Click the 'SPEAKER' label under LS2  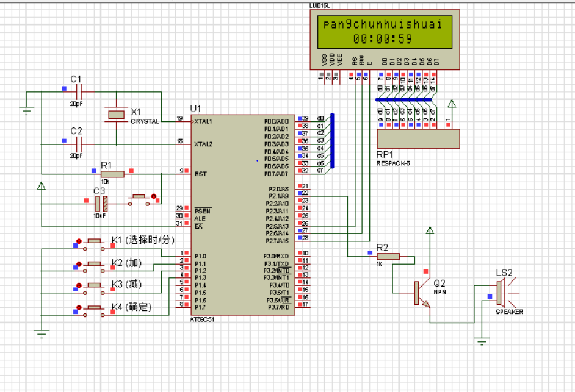pyautogui.click(x=509, y=312)
